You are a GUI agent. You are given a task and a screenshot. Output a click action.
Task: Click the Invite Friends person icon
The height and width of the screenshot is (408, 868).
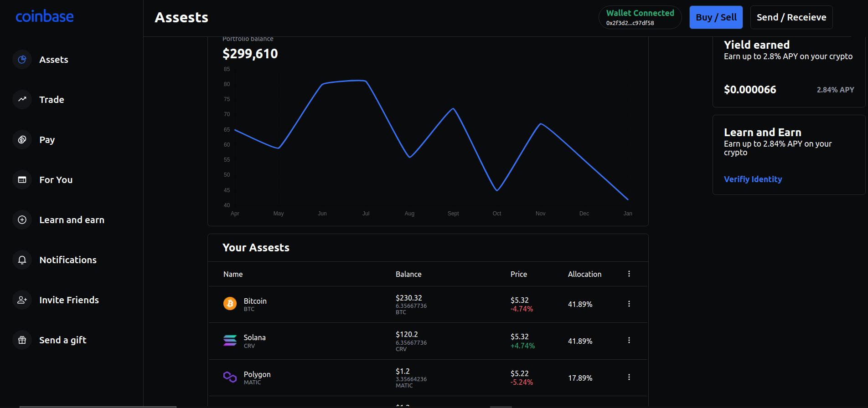22,300
